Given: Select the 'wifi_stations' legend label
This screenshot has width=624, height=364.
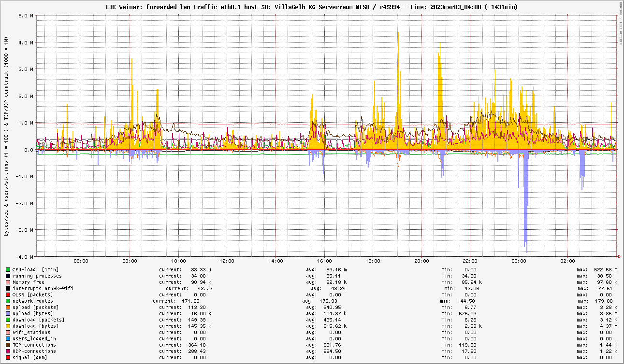Looking at the screenshot, I should [31, 332].
